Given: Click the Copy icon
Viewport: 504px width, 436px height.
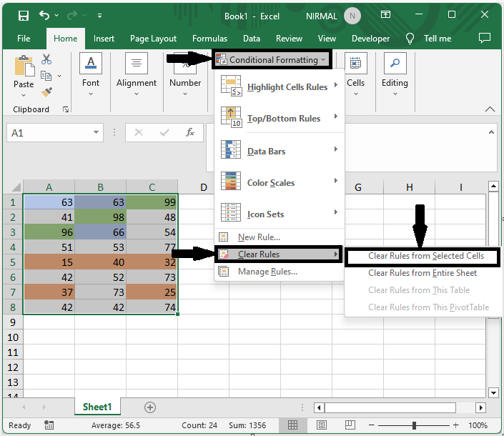Looking at the screenshot, I should click(46, 76).
